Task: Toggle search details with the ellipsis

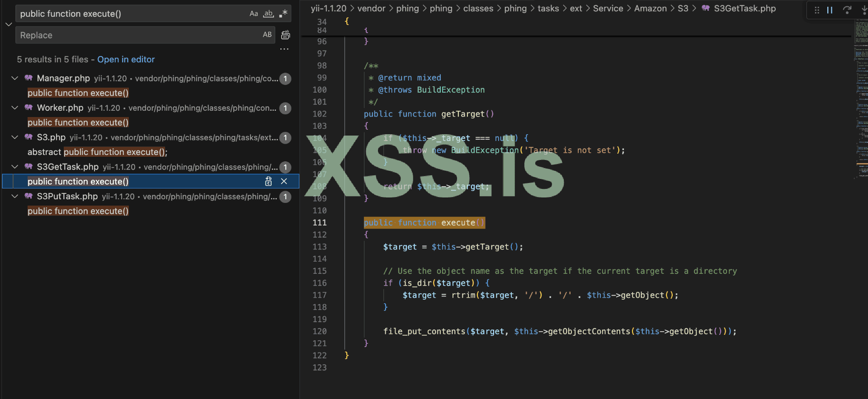Action: 284,49
